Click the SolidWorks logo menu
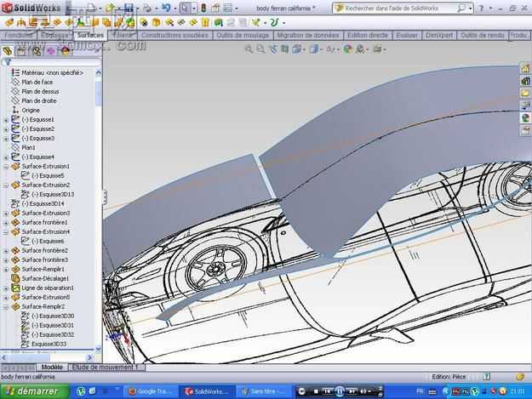This screenshot has width=532, height=399. [31, 8]
